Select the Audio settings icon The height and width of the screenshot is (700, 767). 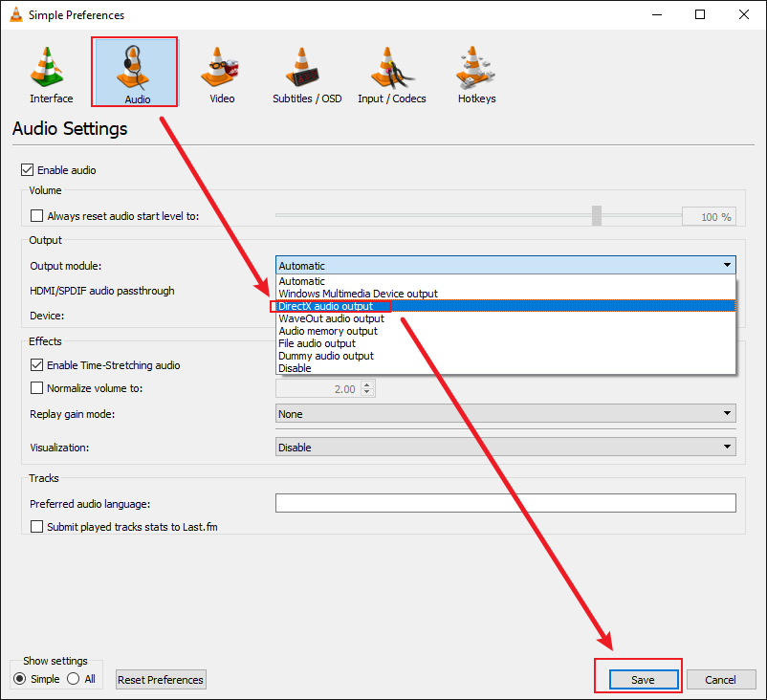click(x=135, y=72)
